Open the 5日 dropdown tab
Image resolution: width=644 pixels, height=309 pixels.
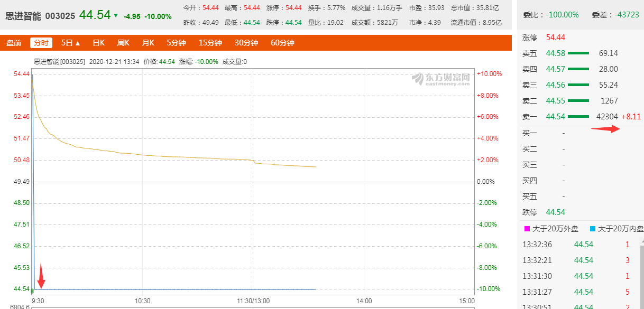pos(70,43)
